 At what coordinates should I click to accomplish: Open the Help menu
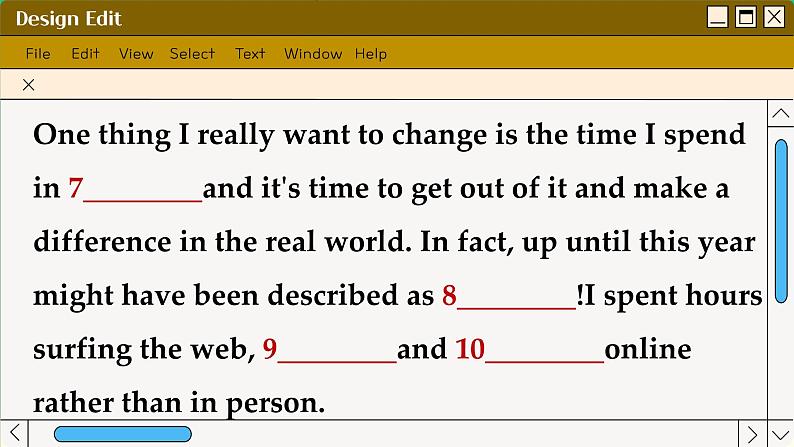point(371,54)
